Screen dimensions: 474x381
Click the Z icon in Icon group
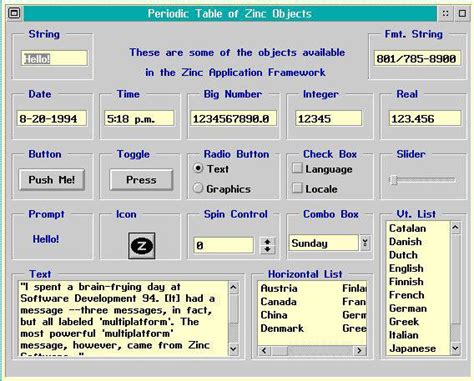(x=142, y=246)
